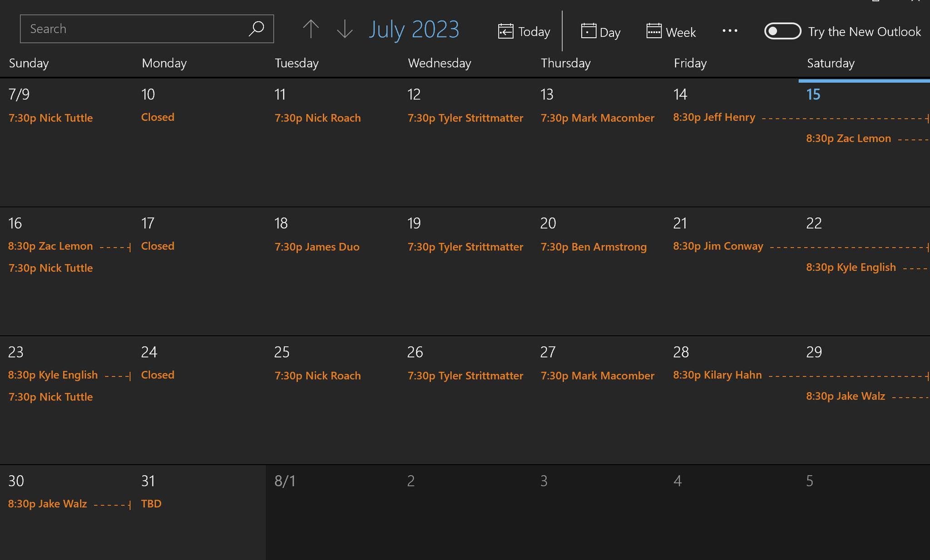Switch to Day view
Viewport: 930px width, 560px height.
pyautogui.click(x=600, y=32)
